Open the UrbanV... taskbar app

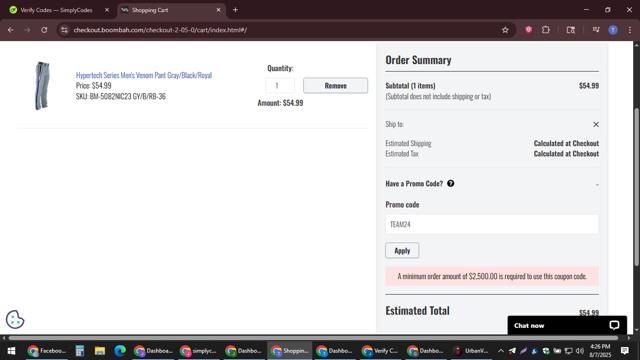click(471, 351)
